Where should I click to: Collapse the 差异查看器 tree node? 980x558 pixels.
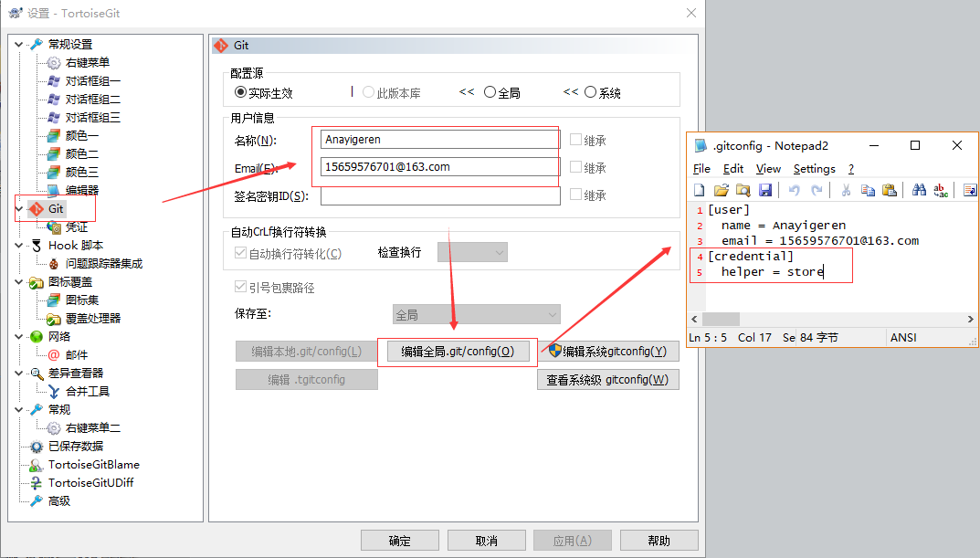[19, 373]
